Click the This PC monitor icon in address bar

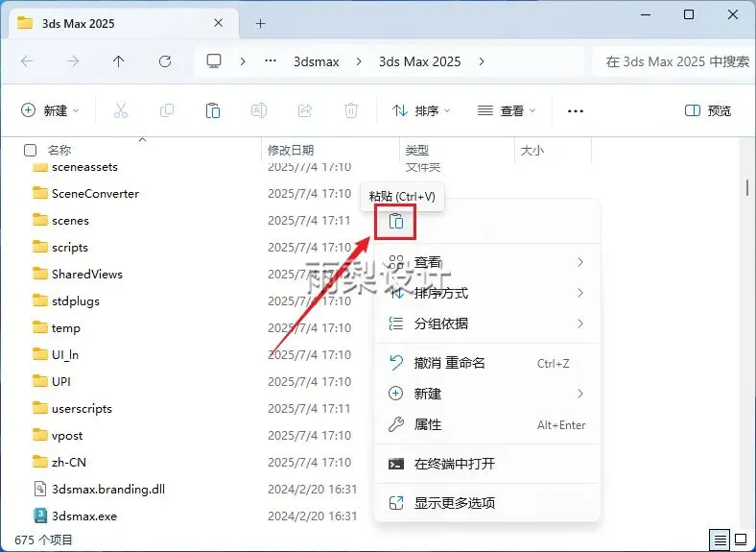click(x=214, y=61)
